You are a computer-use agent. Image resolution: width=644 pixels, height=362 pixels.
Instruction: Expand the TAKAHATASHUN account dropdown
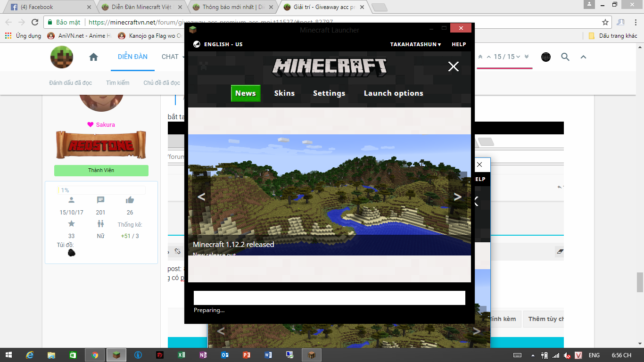click(416, 44)
